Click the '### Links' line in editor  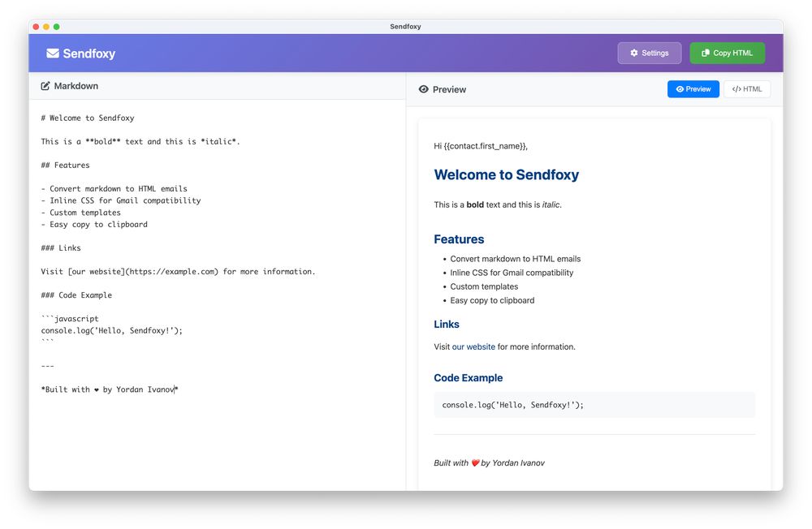[61, 248]
